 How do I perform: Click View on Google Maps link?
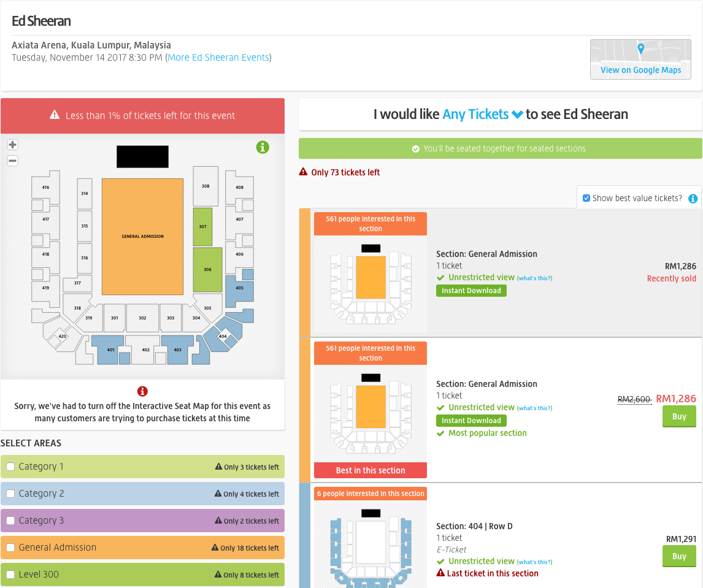640,70
